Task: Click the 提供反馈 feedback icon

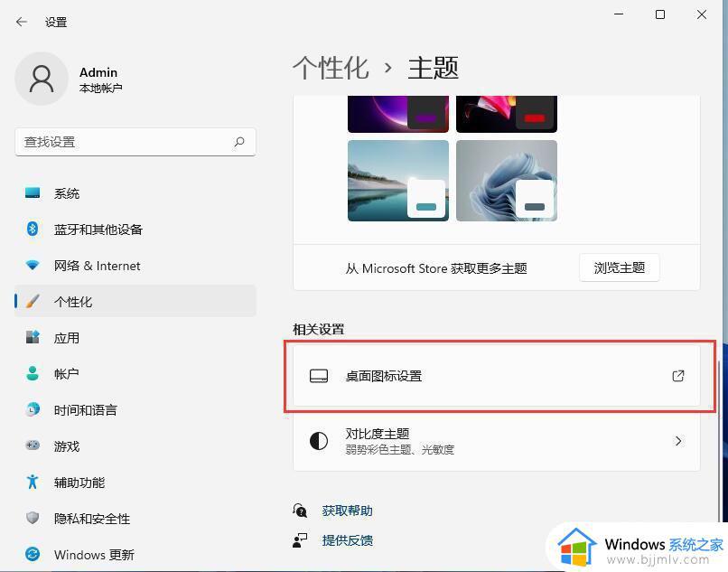Action: coord(300,540)
